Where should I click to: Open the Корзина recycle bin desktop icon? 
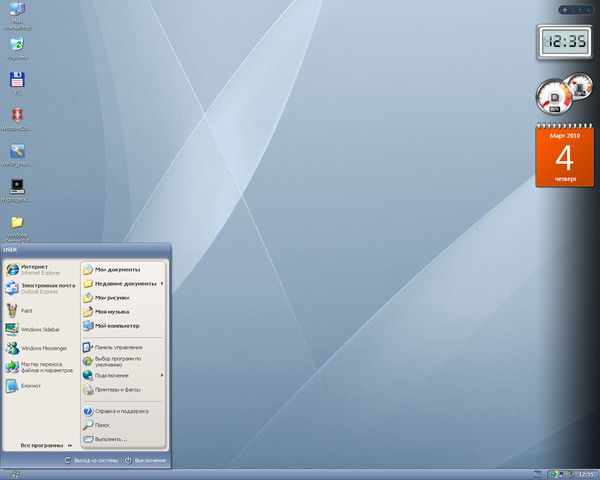[x=16, y=47]
